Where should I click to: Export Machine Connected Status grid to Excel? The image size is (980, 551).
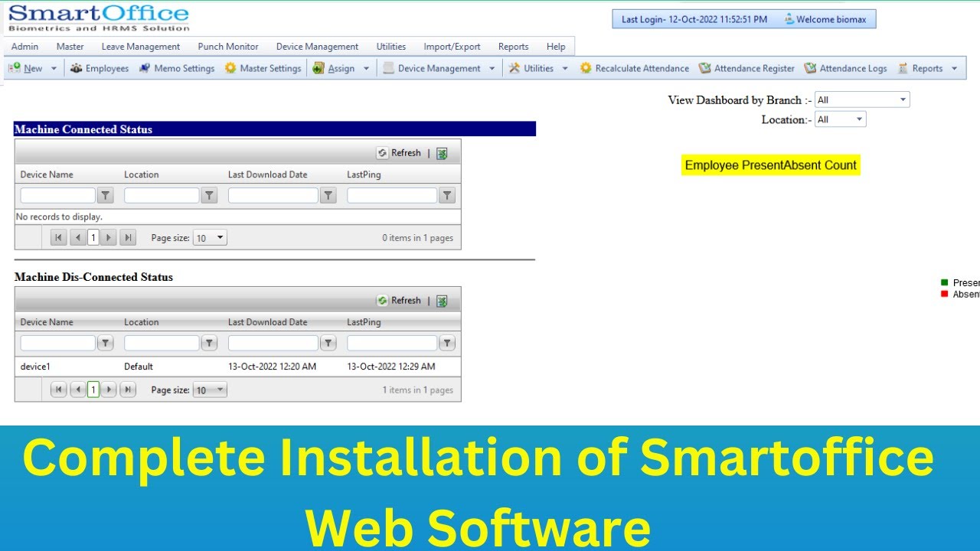point(442,153)
